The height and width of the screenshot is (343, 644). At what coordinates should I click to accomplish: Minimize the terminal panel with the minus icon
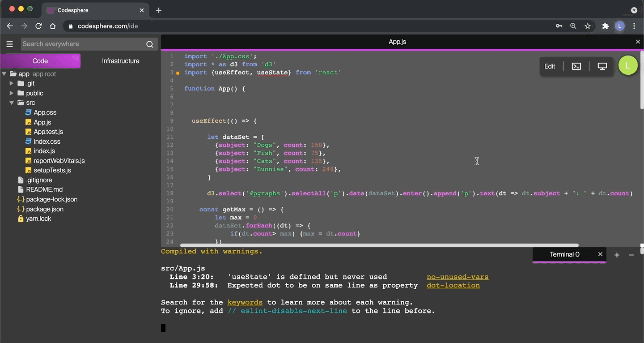point(631,254)
